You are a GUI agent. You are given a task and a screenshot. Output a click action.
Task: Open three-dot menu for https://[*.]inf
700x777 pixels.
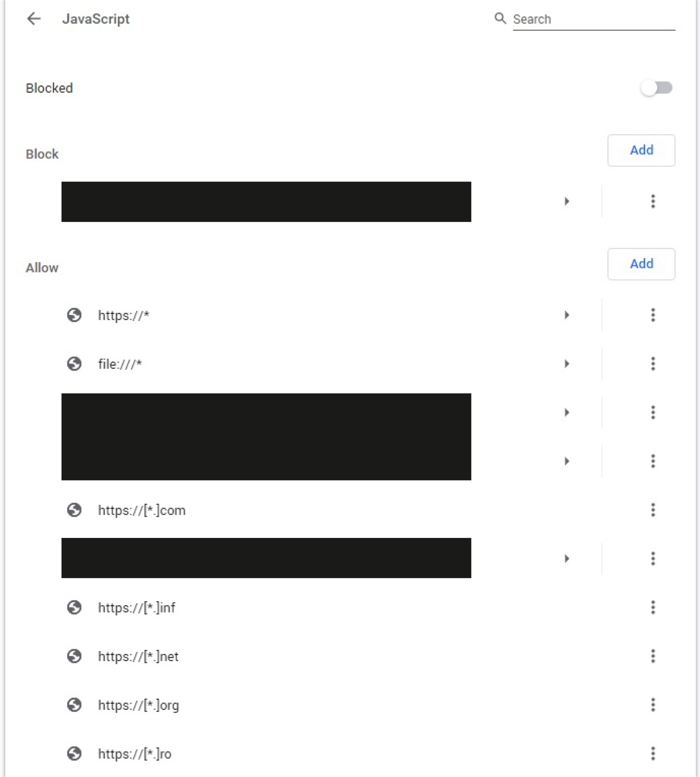tap(653, 607)
